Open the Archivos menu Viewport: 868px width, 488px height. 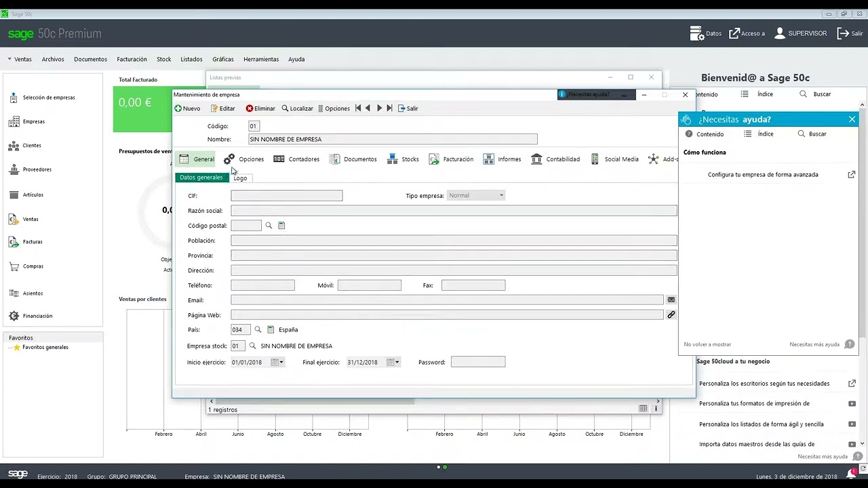click(53, 59)
